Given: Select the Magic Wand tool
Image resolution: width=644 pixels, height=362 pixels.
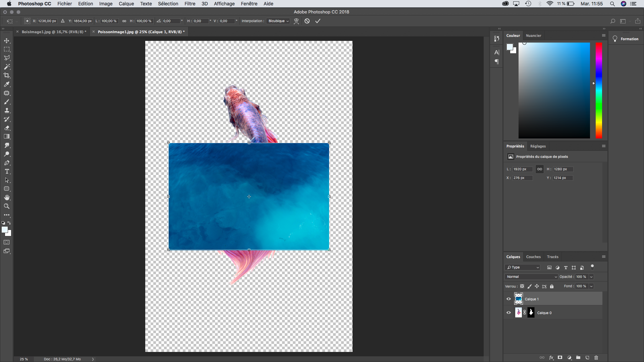Looking at the screenshot, I should pyautogui.click(x=7, y=67).
